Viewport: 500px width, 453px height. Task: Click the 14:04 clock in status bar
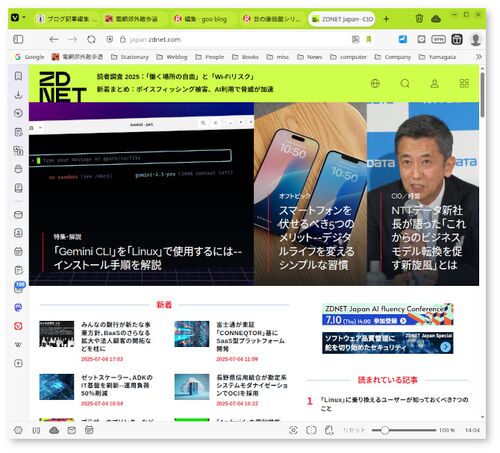[x=472, y=430]
